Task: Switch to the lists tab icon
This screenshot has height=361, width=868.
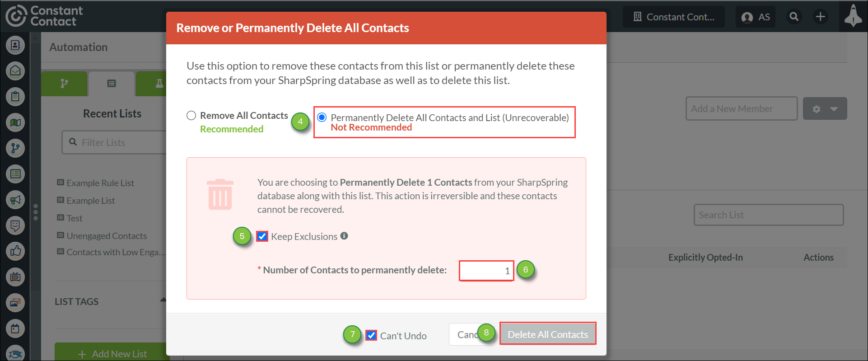Action: click(x=112, y=84)
